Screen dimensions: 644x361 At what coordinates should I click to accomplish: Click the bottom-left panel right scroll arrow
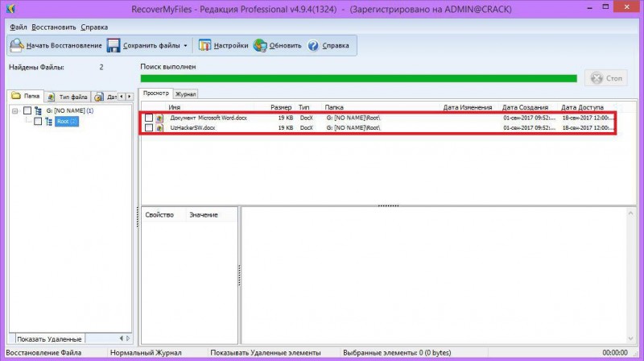pyautogui.click(x=128, y=338)
